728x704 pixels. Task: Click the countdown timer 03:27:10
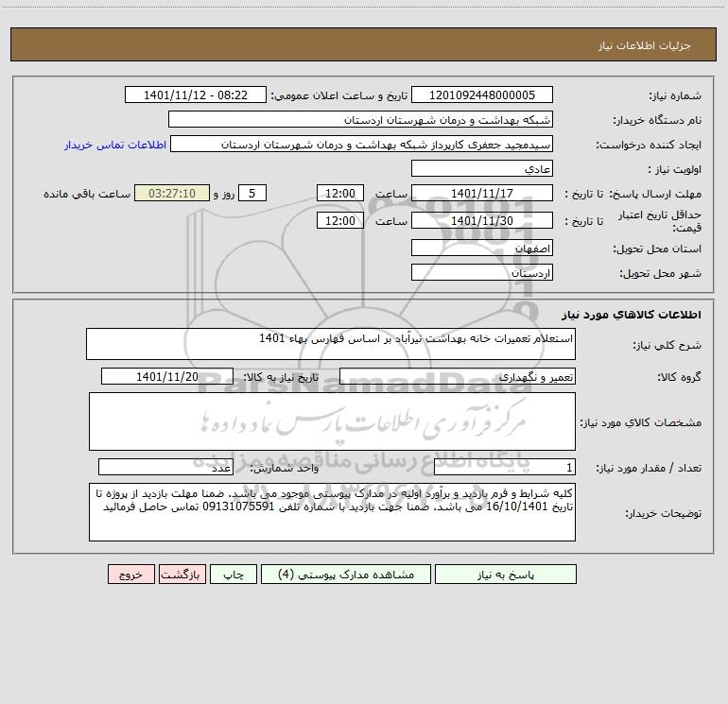click(x=172, y=193)
